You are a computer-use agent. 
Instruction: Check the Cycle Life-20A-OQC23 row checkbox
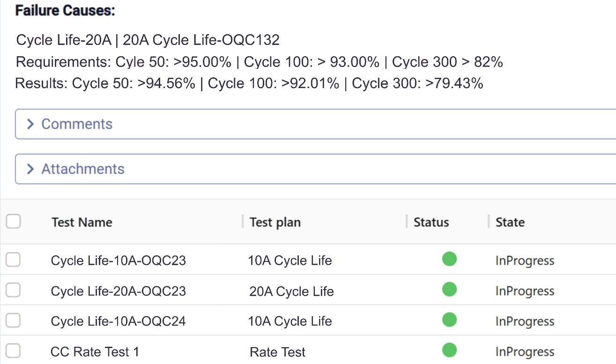(x=13, y=290)
